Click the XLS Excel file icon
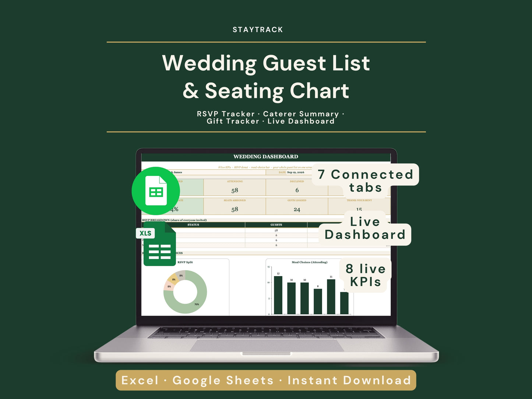This screenshot has height=399, width=532. tap(156, 244)
